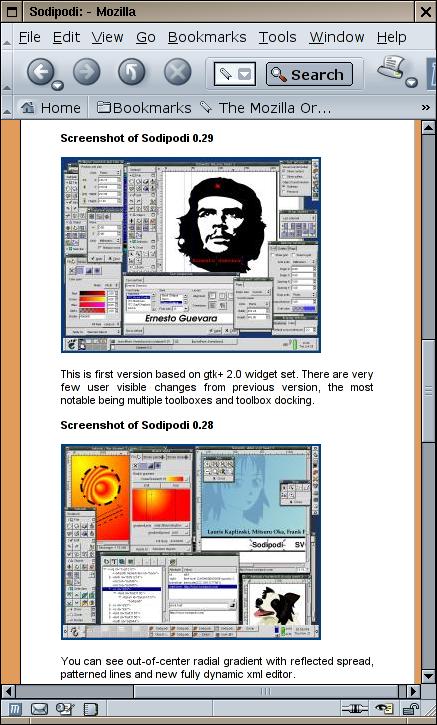The height and width of the screenshot is (725, 437).
Task: Click the cookie/privacy eye icon in status bar
Action: click(x=383, y=709)
